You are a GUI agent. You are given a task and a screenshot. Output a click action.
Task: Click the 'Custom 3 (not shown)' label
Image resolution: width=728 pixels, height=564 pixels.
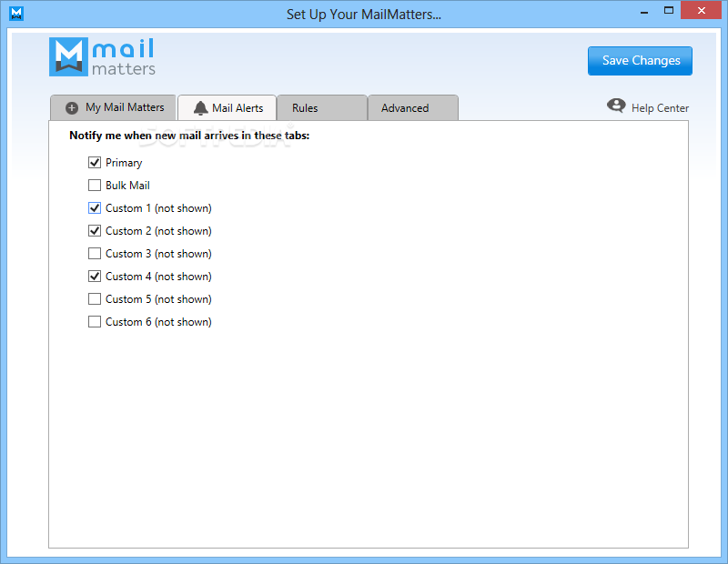click(x=158, y=254)
